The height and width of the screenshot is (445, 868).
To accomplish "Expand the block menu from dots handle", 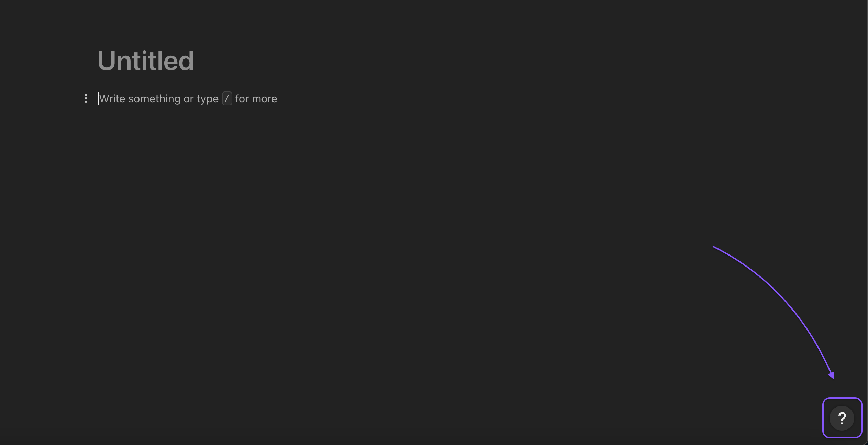I will [x=86, y=99].
